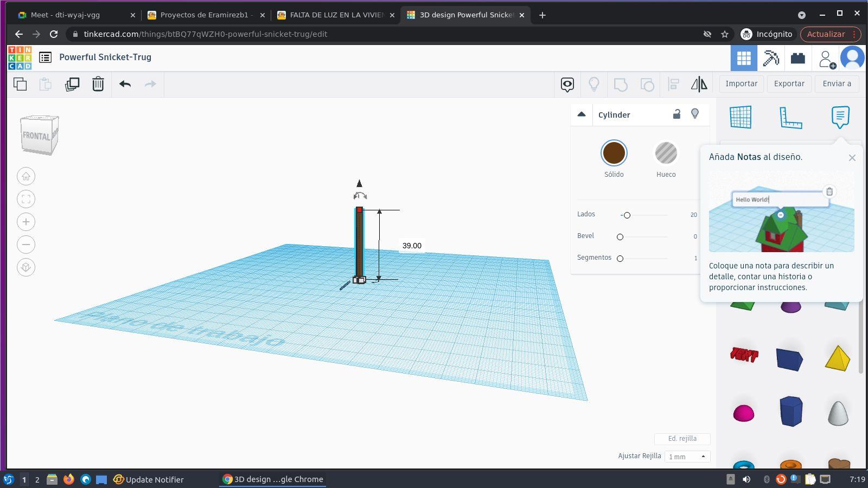
Task: Click the FRONTAL view cube face
Action: click(36, 136)
